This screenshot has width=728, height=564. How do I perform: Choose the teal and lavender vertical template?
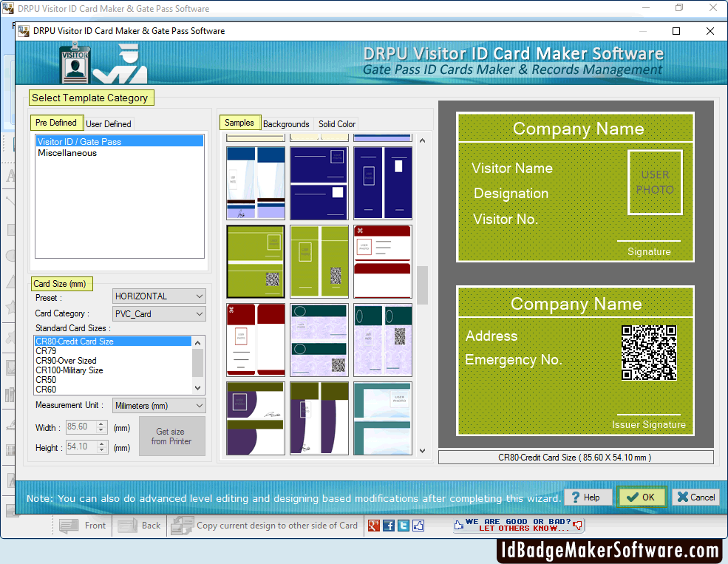click(x=383, y=340)
